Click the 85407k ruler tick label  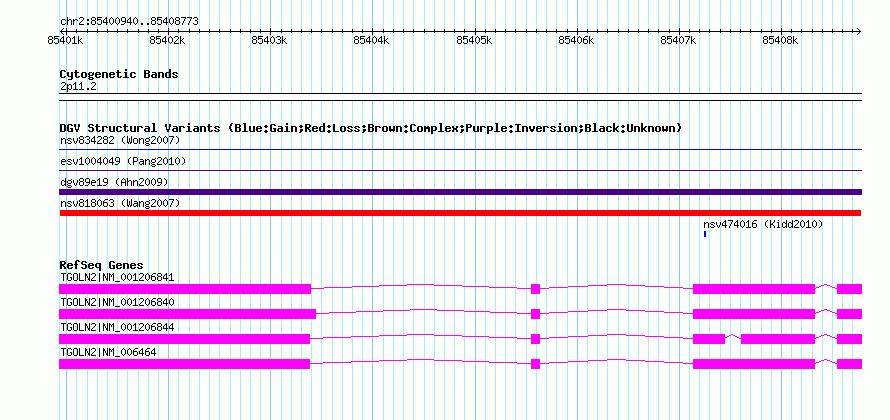tap(679, 40)
